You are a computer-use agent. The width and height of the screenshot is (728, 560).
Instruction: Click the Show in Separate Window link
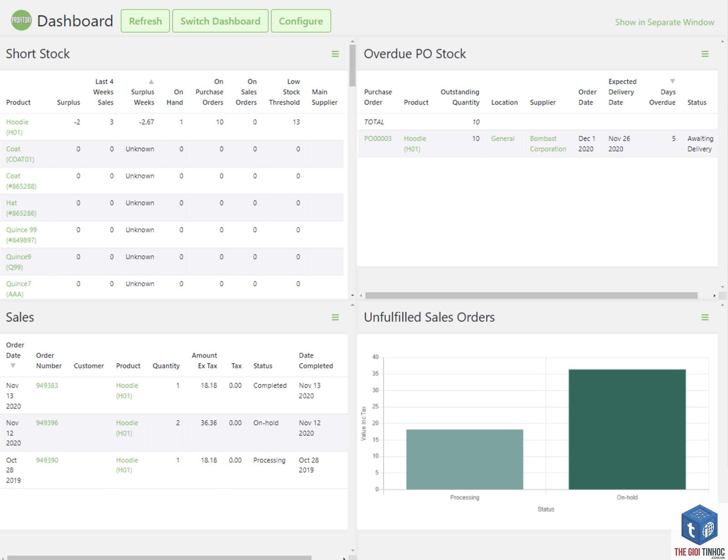664,22
